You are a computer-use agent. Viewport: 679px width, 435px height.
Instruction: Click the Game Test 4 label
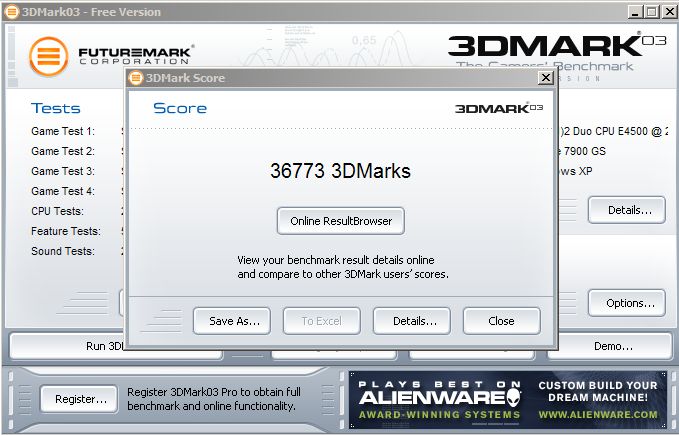pyautogui.click(x=63, y=191)
